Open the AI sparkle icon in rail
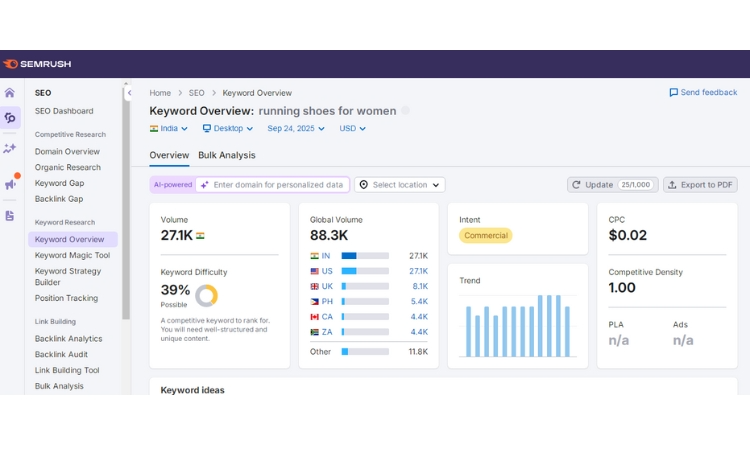The width and height of the screenshot is (750, 450). pyautogui.click(x=10, y=149)
